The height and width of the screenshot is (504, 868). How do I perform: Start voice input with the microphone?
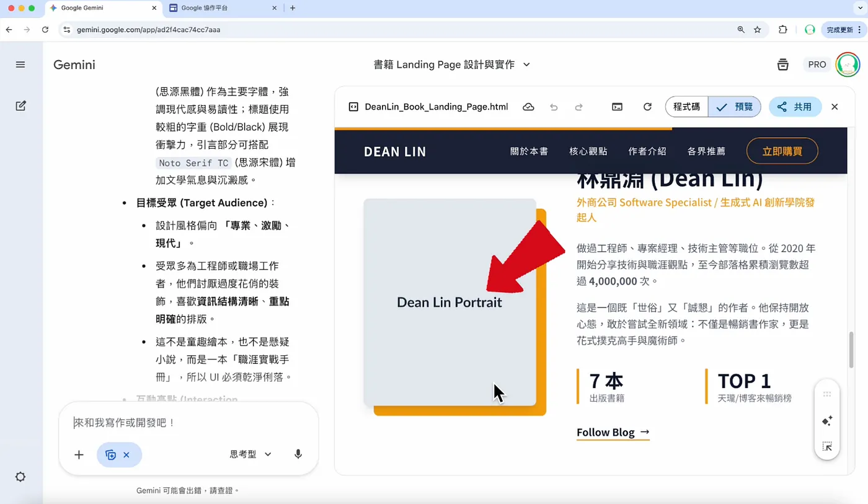[298, 454]
